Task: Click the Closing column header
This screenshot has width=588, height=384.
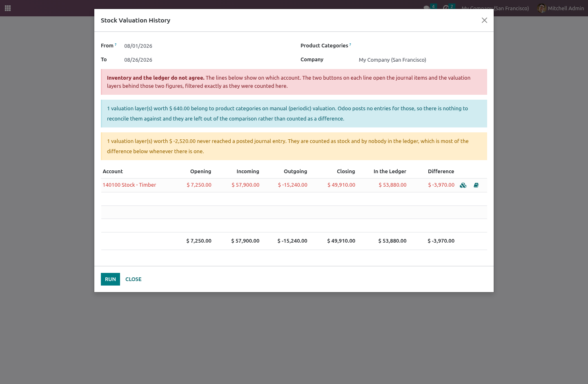Action: [346, 172]
